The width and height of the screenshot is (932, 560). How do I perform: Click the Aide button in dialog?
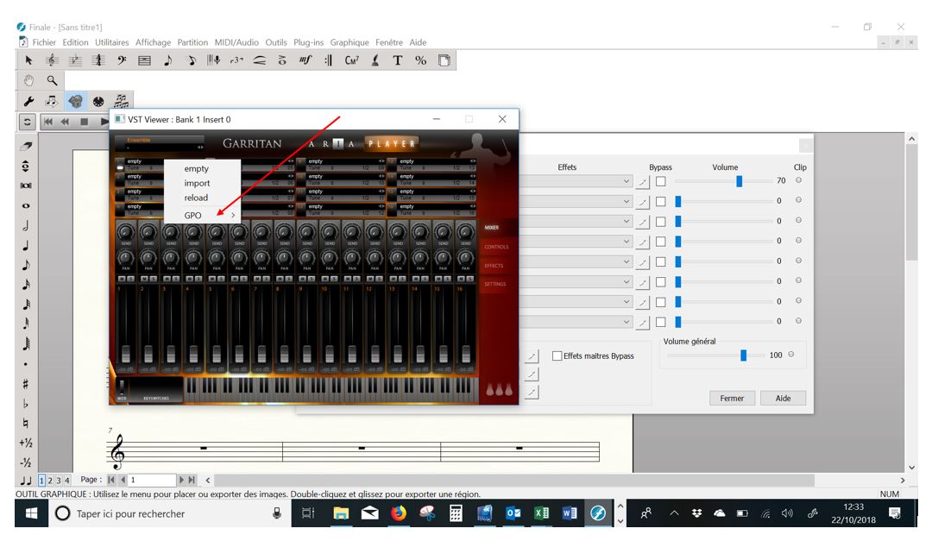(x=783, y=398)
